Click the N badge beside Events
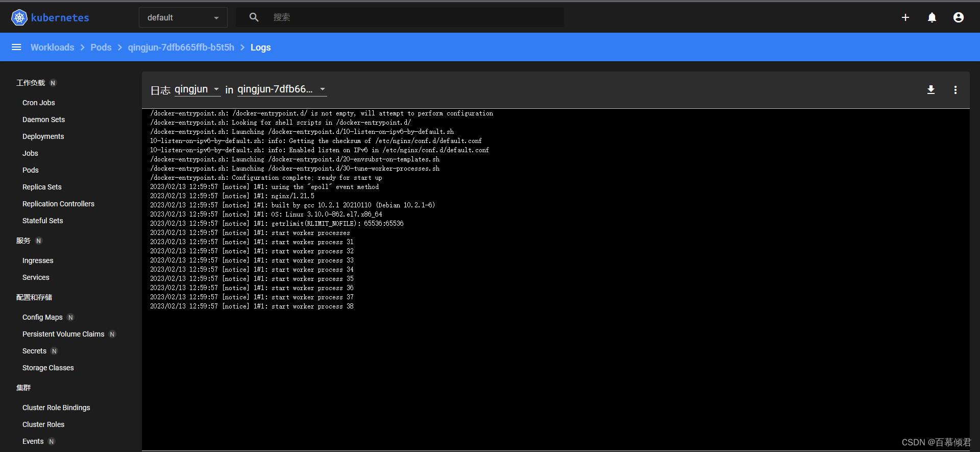Viewport: 980px width, 452px height. pos(52,441)
